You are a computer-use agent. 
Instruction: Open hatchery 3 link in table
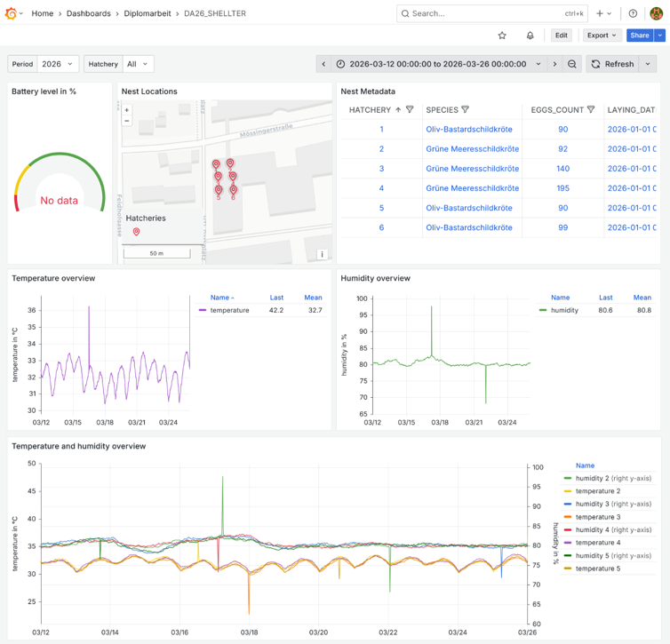point(382,169)
